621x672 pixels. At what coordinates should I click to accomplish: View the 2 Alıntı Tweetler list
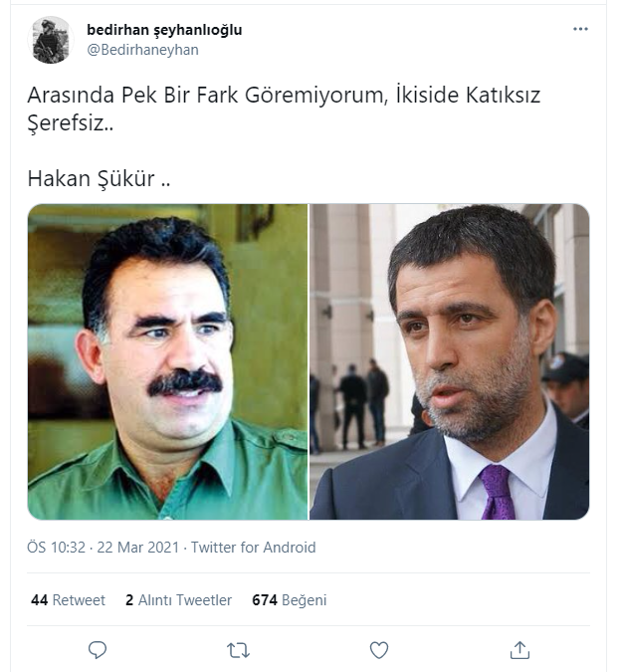point(178,600)
